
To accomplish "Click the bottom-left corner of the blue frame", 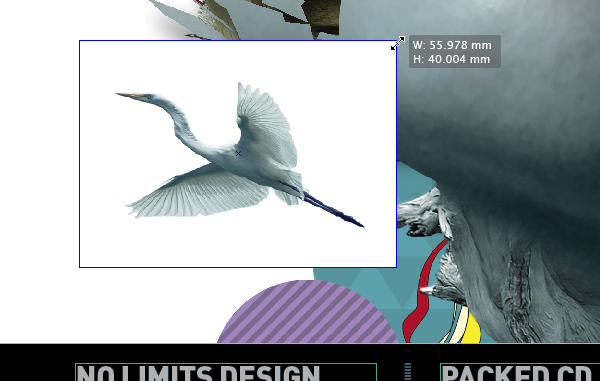I will click(x=80, y=267).
